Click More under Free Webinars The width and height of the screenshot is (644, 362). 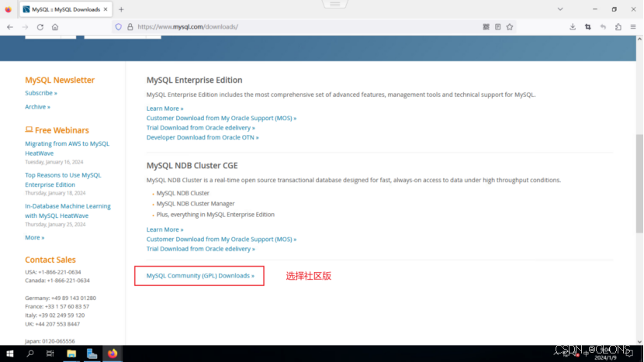point(34,237)
